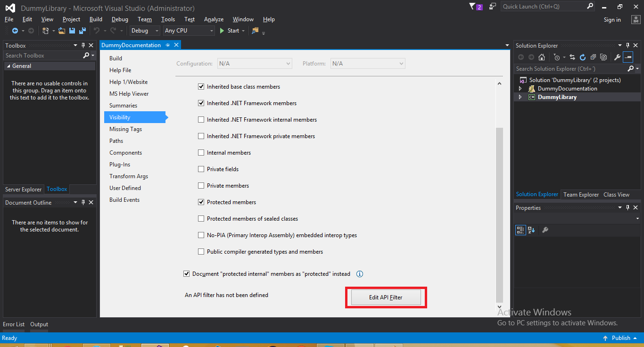
Task: Expand the DummyLibrary project node
Action: (520, 97)
